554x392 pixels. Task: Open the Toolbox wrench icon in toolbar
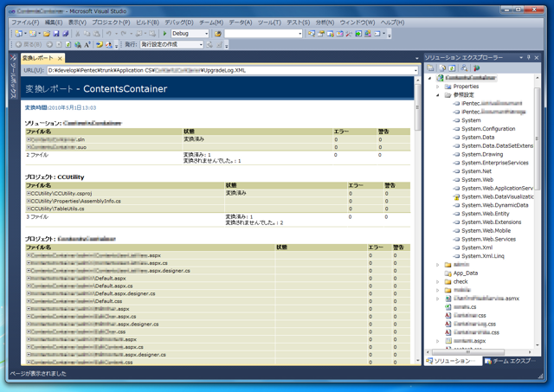point(349,34)
